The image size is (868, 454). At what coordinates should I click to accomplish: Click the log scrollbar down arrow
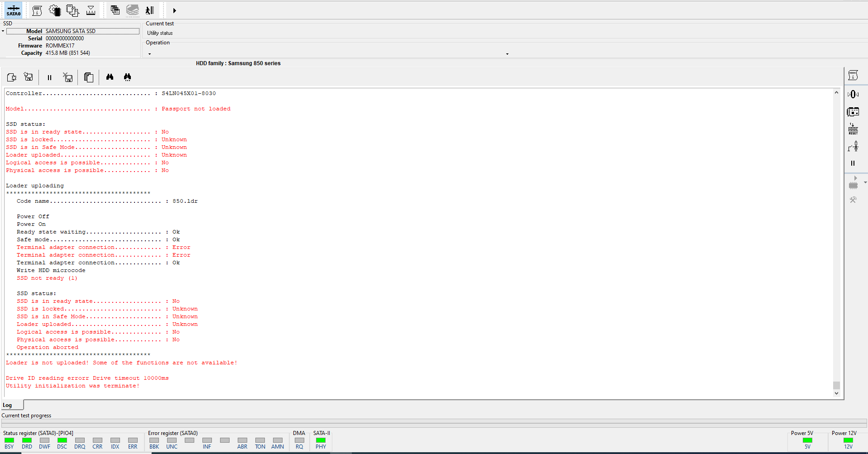[836, 393]
